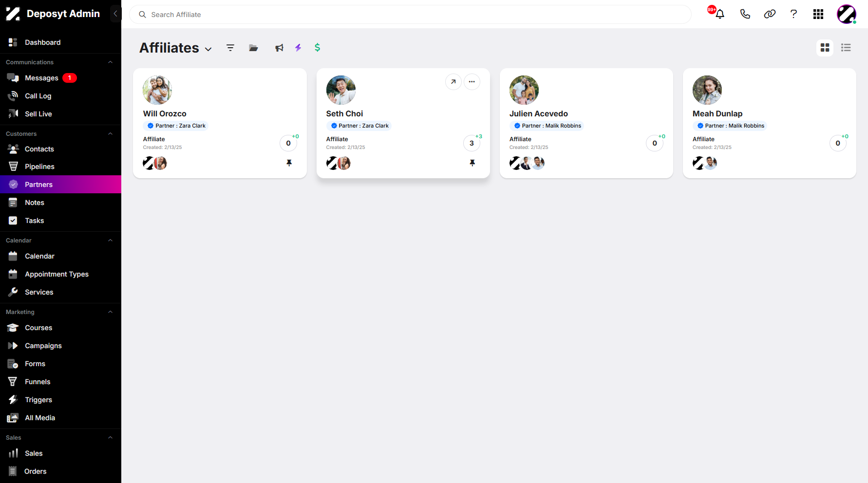Click the megaphone icon in Affiliates toolbar
This screenshot has height=483, width=868.
coord(279,48)
